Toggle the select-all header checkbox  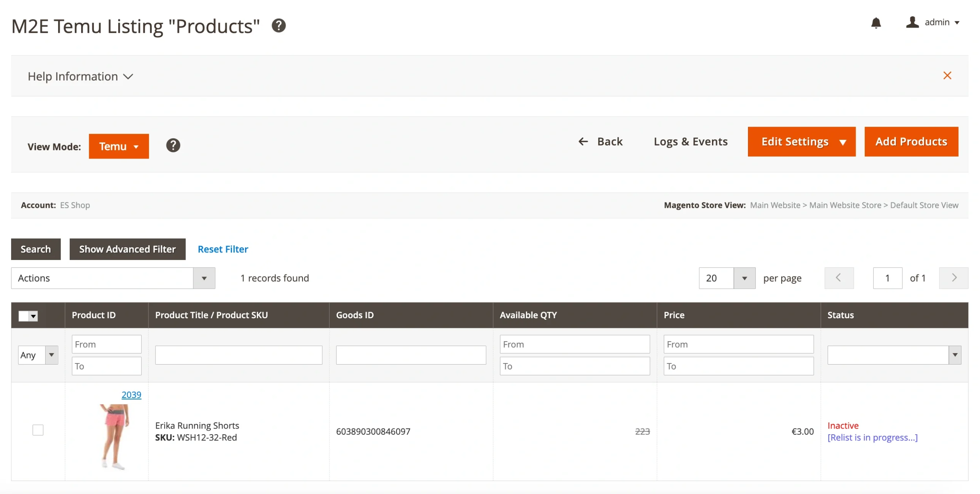[x=24, y=316]
